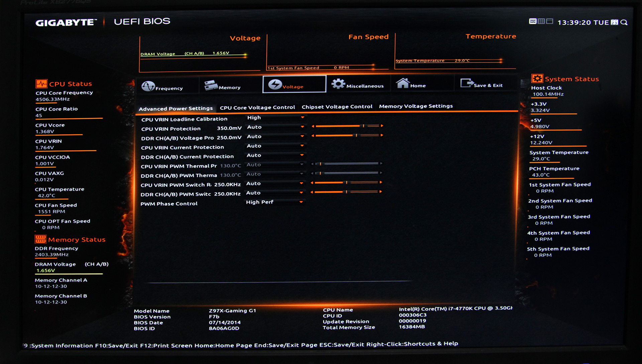Click the DDR CH(A/B) PWM Thermal slider
Viewport: 642px width, 364px height.
pyautogui.click(x=346, y=173)
